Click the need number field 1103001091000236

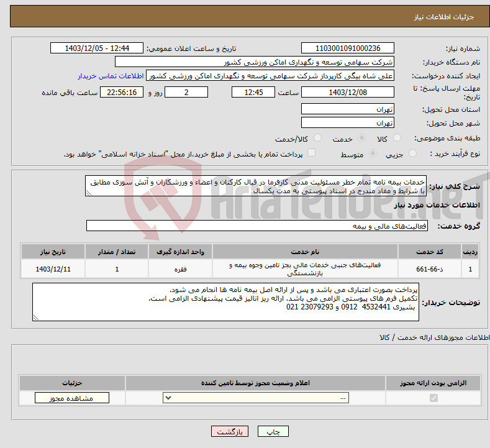click(348, 48)
